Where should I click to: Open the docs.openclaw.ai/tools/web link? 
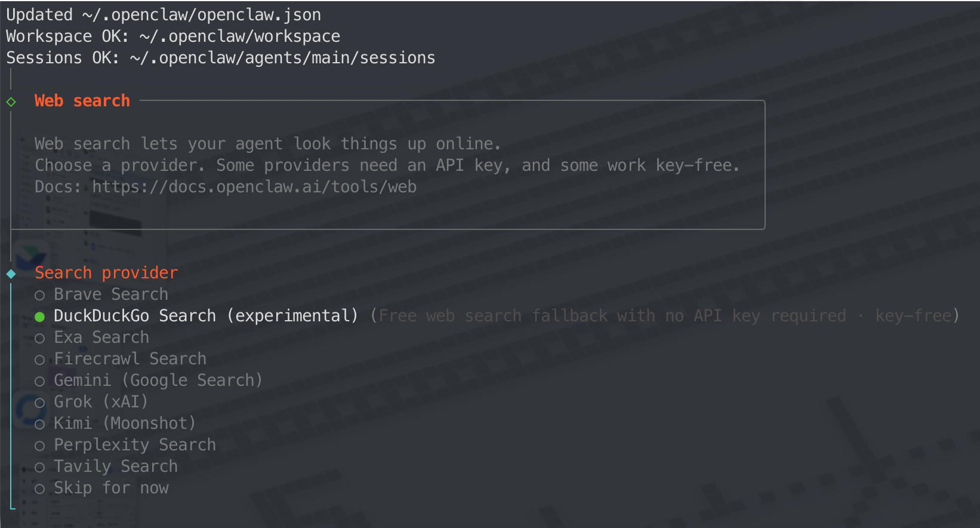(x=254, y=187)
